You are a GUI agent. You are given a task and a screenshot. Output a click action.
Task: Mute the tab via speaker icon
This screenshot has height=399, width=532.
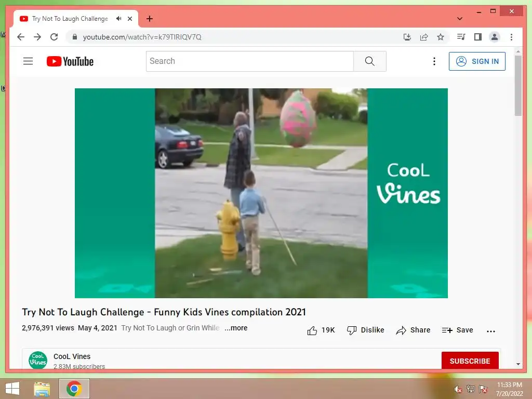click(x=118, y=19)
